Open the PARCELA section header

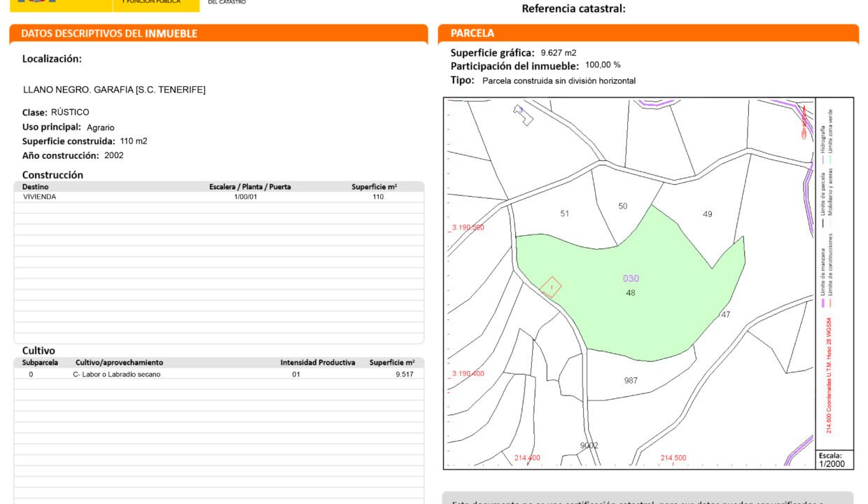pos(648,34)
